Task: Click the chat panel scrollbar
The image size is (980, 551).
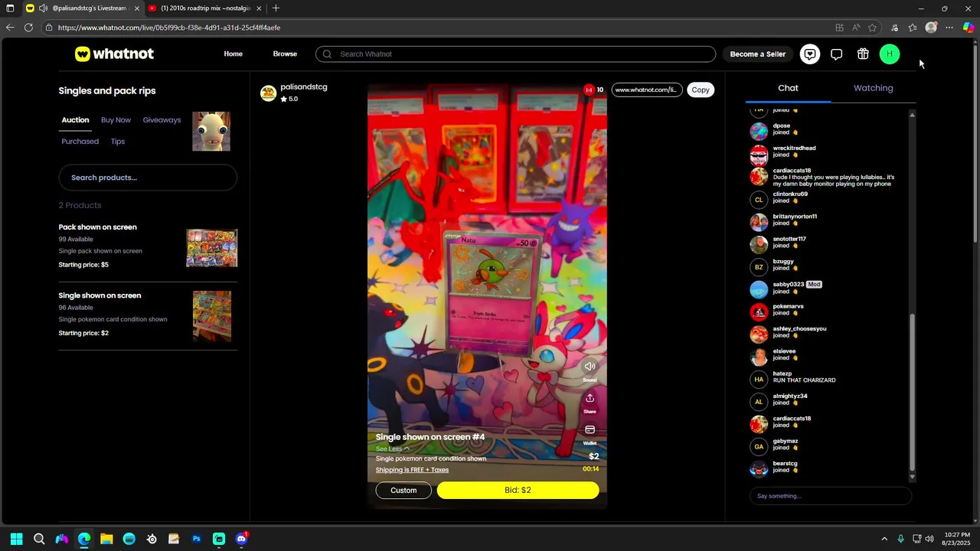Action: [912, 391]
